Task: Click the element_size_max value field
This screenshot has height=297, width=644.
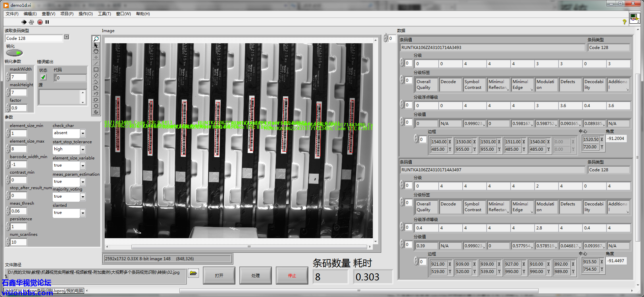Action: (x=19, y=149)
